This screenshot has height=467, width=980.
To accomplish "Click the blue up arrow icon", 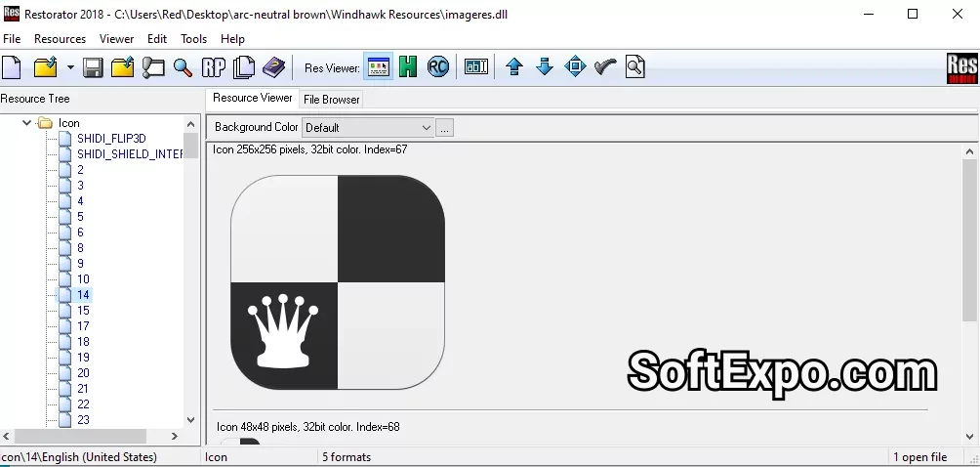I will point(514,67).
